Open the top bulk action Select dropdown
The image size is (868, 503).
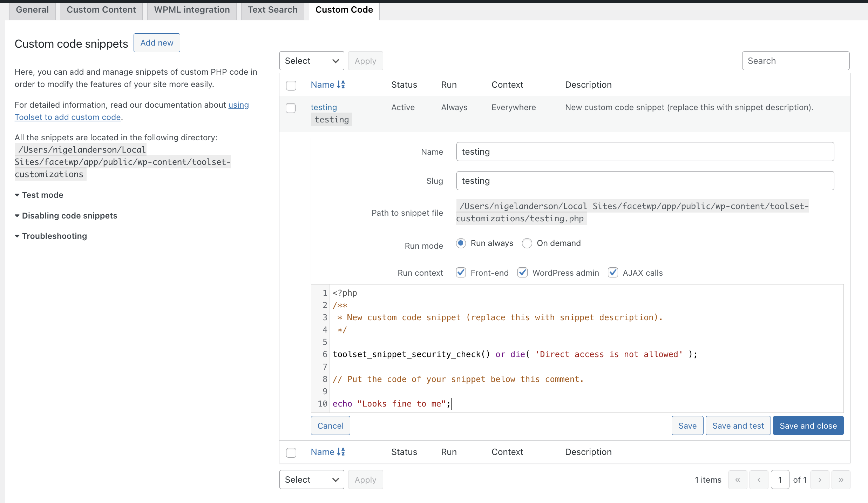point(312,61)
